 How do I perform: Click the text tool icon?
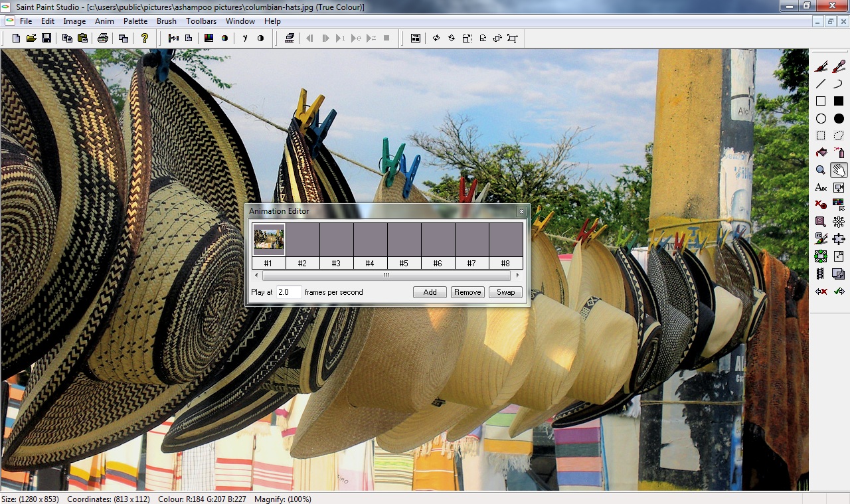[821, 187]
